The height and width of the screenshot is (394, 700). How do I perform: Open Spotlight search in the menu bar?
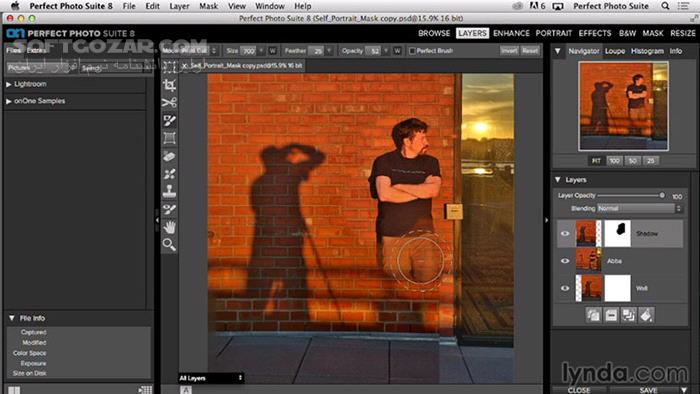coord(665,6)
